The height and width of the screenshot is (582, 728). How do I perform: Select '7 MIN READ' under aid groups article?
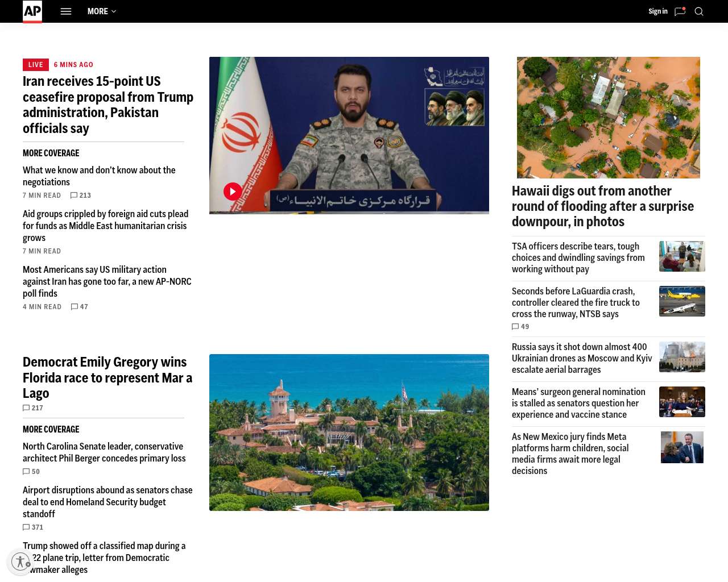pos(42,251)
